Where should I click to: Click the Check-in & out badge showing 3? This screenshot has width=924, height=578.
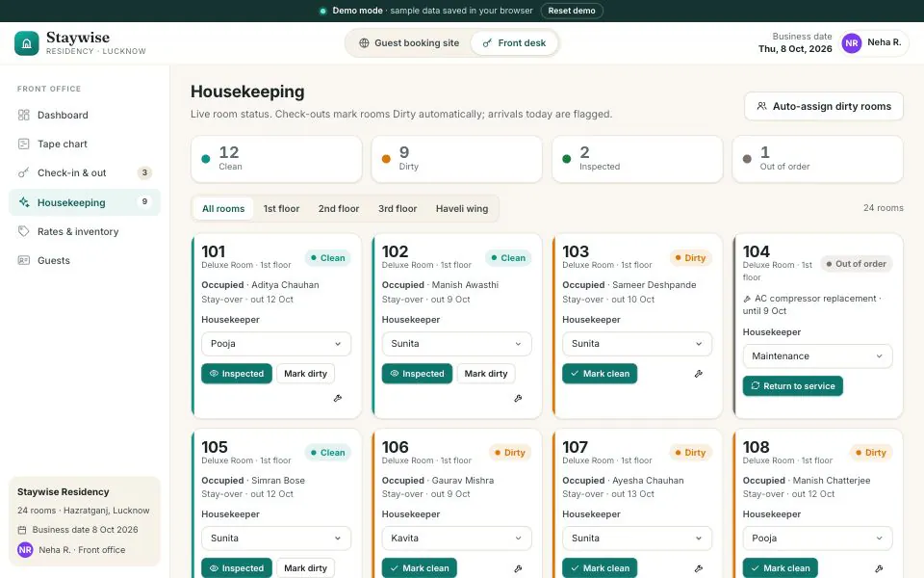[144, 172]
